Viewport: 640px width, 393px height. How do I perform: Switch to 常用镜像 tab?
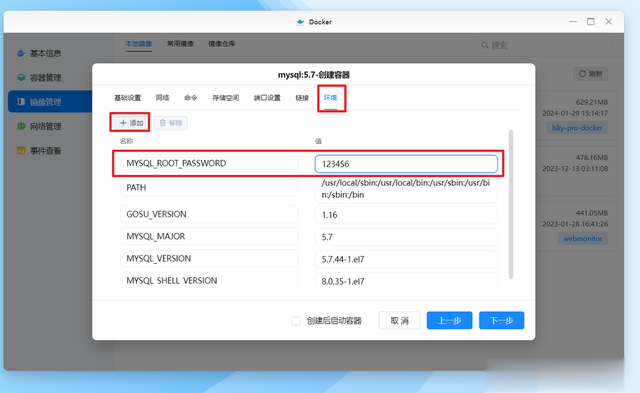180,44
